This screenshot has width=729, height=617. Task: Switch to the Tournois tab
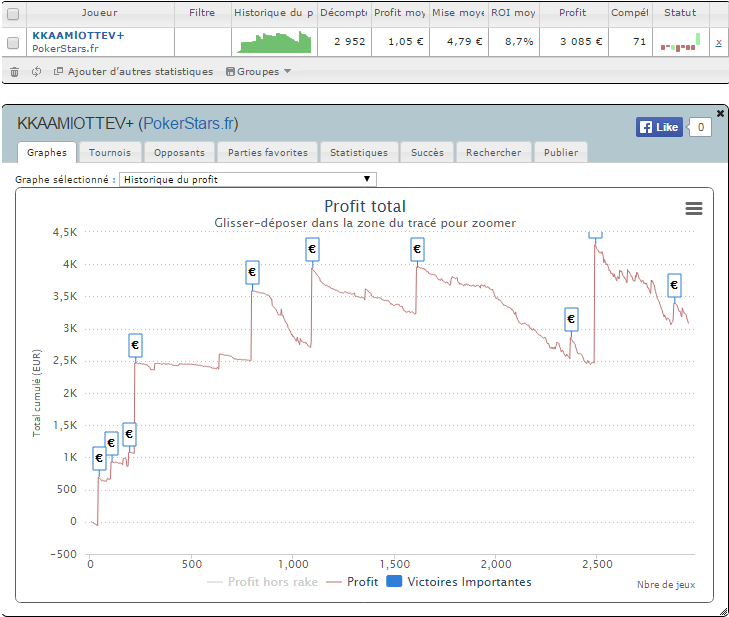coord(110,153)
